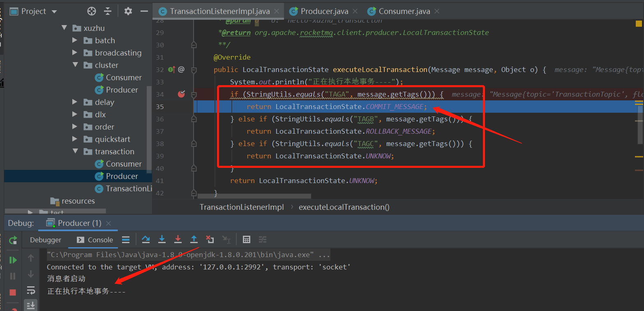The width and height of the screenshot is (644, 311).
Task: Click the Evaluate Expression calculator icon
Action: 247,239
